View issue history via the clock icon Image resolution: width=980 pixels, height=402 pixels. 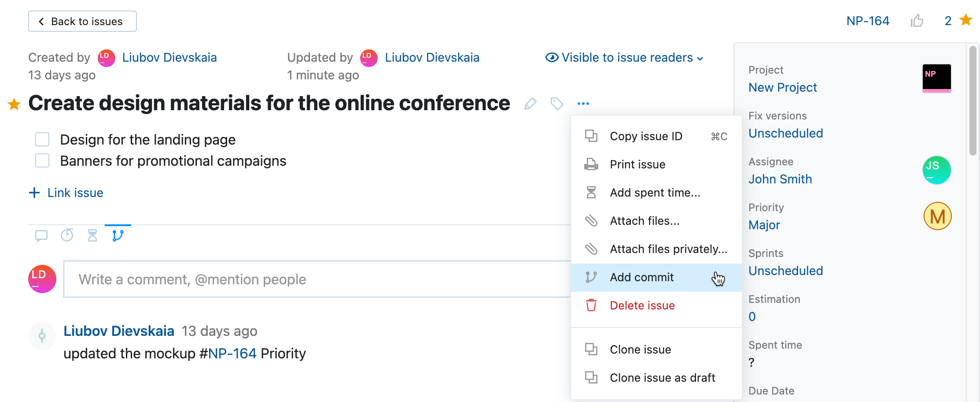point(66,236)
